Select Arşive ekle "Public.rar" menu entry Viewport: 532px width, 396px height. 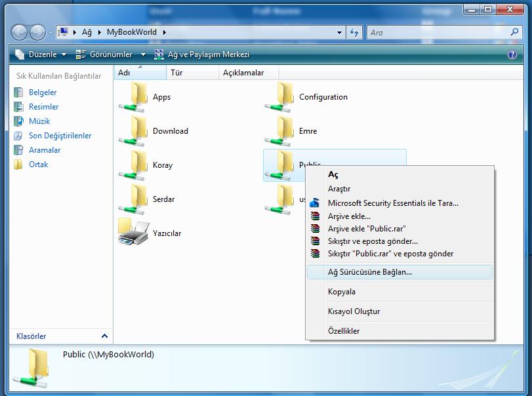[399, 229]
